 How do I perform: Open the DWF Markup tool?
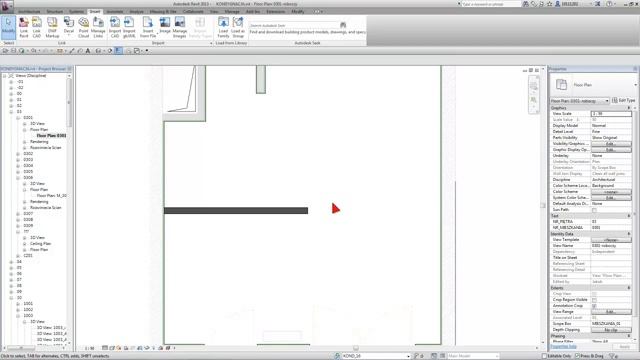click(52, 27)
